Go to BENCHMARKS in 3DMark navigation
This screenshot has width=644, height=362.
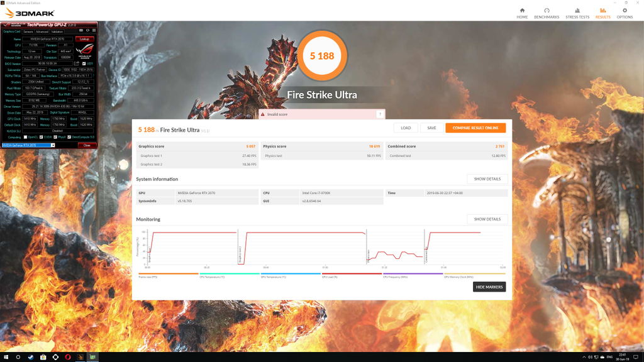(547, 13)
